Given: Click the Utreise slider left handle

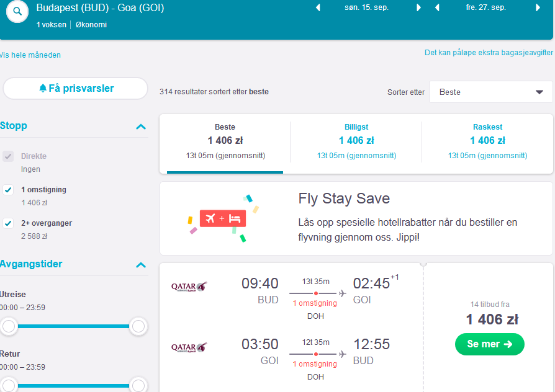Looking at the screenshot, I should tap(9, 326).
